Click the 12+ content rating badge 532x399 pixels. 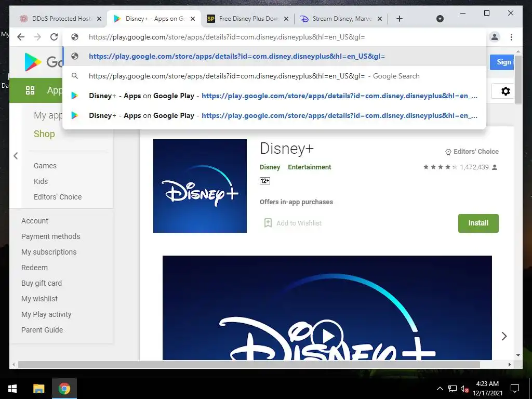(264, 181)
